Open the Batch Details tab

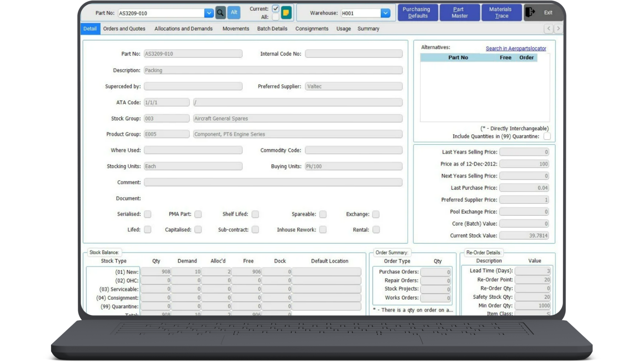click(x=272, y=29)
